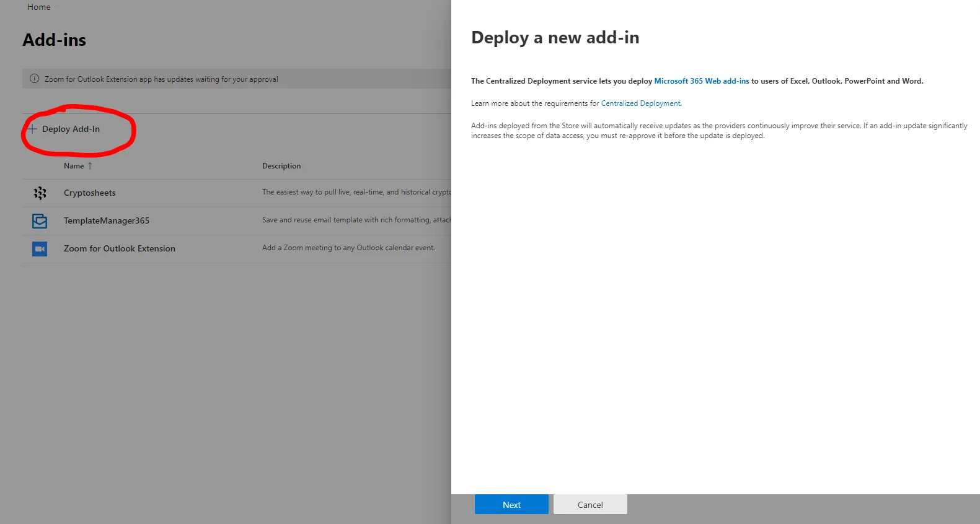
Task: Select the TemplateManager365 name
Action: coord(107,221)
